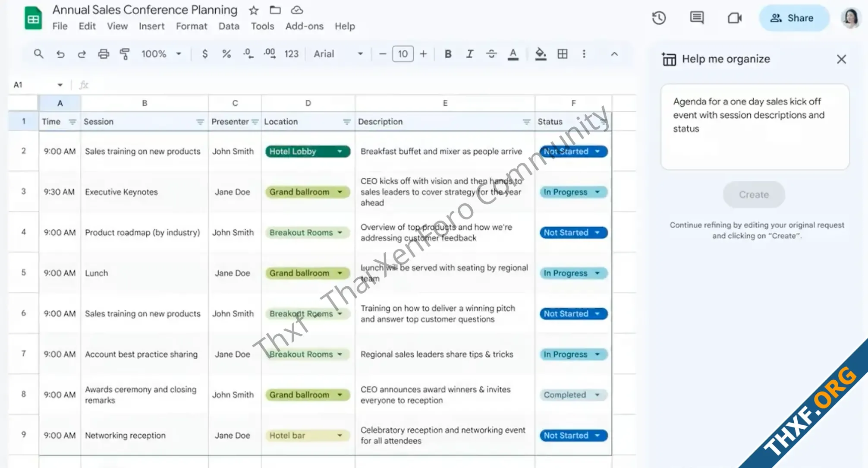Activate the paint format tool
868x468 pixels.
point(125,54)
